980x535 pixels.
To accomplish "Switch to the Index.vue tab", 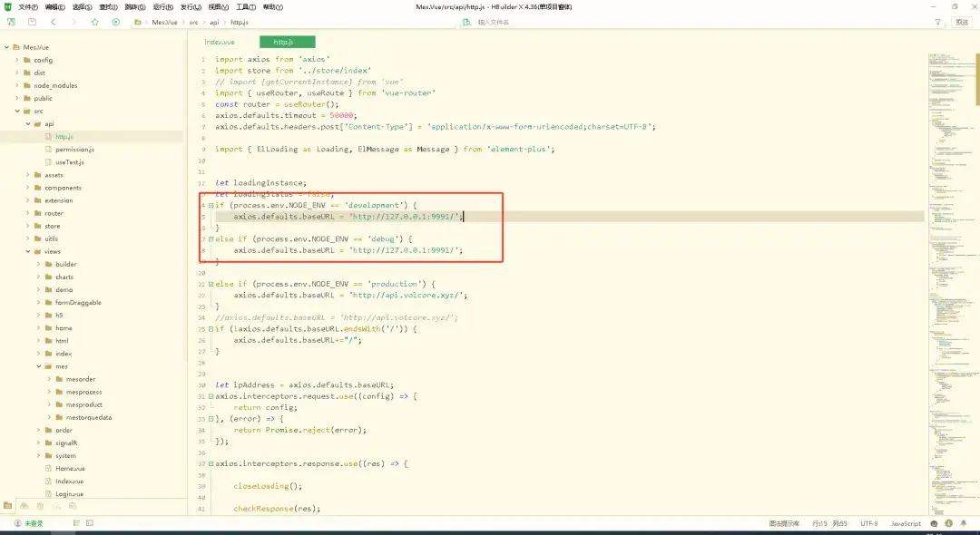I will tap(220, 41).
